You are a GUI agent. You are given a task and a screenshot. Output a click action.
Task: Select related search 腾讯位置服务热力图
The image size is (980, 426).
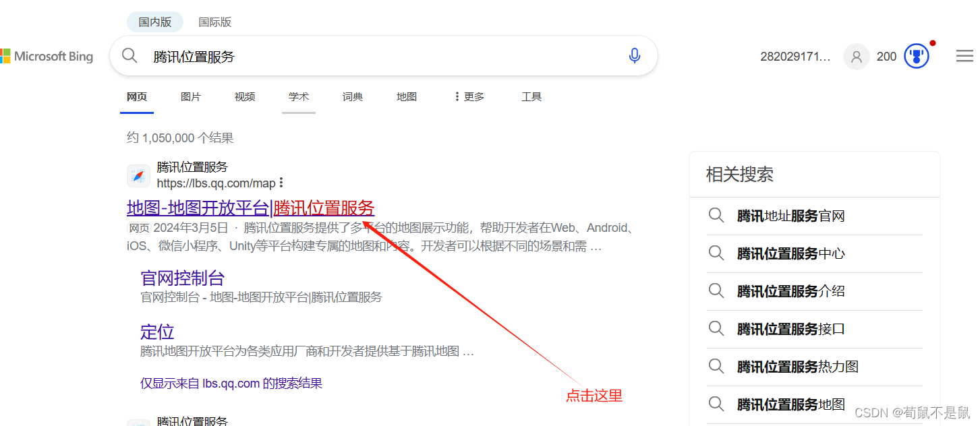[798, 367]
